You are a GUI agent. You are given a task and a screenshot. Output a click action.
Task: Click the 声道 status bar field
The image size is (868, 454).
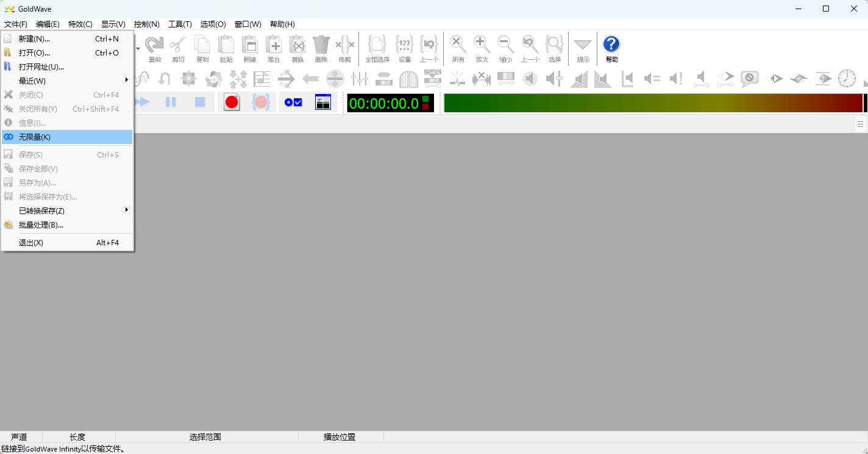pos(21,437)
